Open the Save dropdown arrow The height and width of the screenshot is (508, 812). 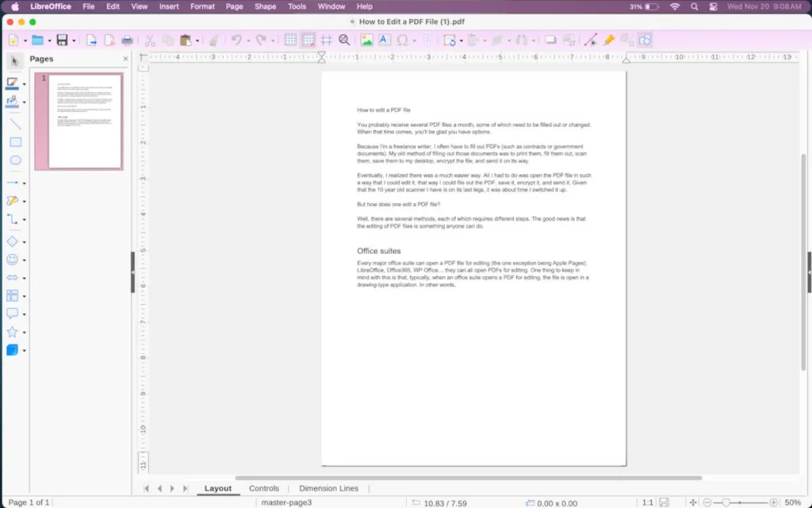pos(74,41)
